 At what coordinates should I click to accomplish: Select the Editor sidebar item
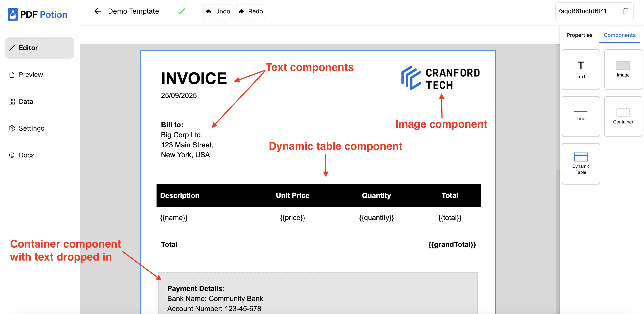click(x=39, y=48)
